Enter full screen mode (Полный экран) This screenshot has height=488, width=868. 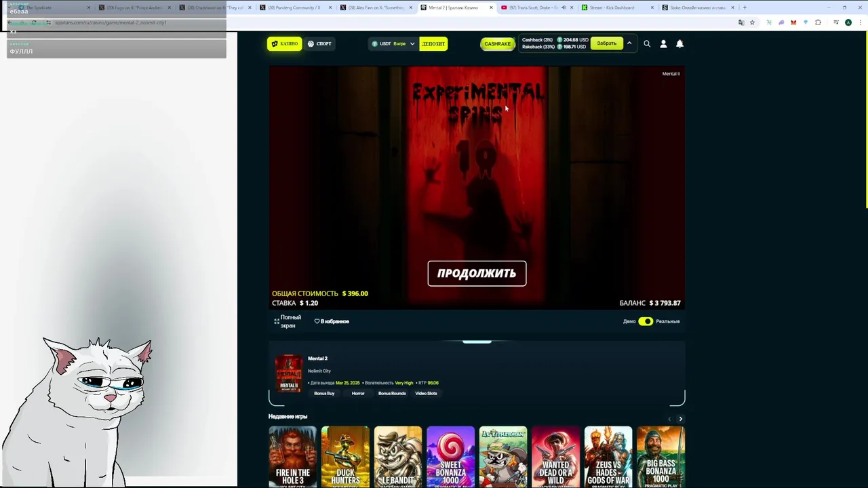coord(288,321)
